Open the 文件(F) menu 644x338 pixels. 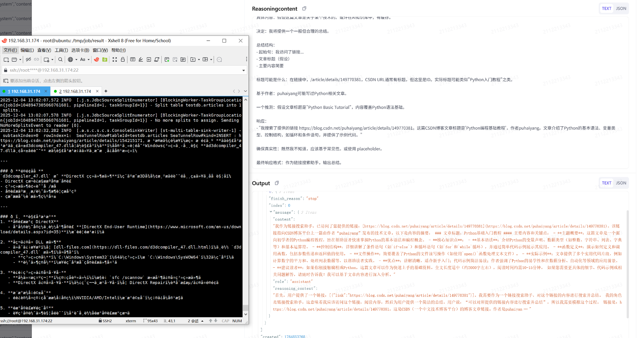click(x=10, y=50)
